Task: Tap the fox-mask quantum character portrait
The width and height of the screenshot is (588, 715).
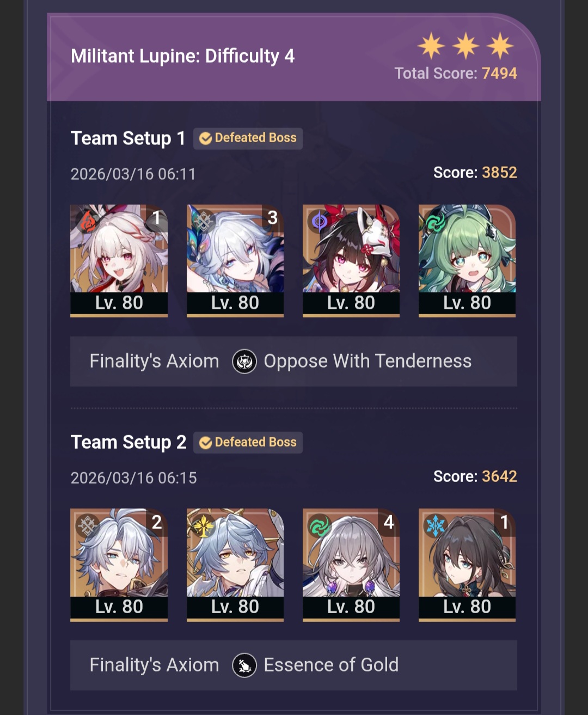Action: pyautogui.click(x=351, y=260)
